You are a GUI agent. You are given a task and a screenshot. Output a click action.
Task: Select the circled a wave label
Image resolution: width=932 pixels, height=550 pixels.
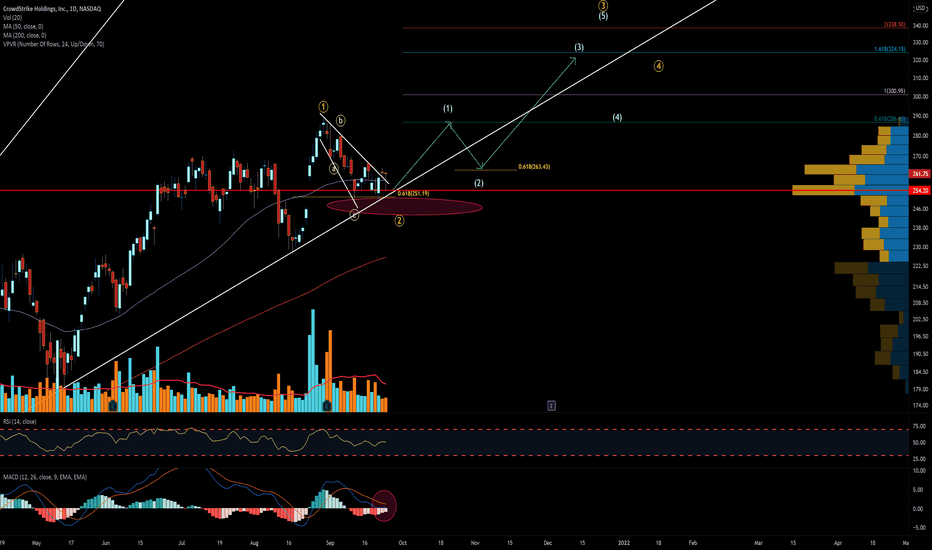pyautogui.click(x=334, y=168)
